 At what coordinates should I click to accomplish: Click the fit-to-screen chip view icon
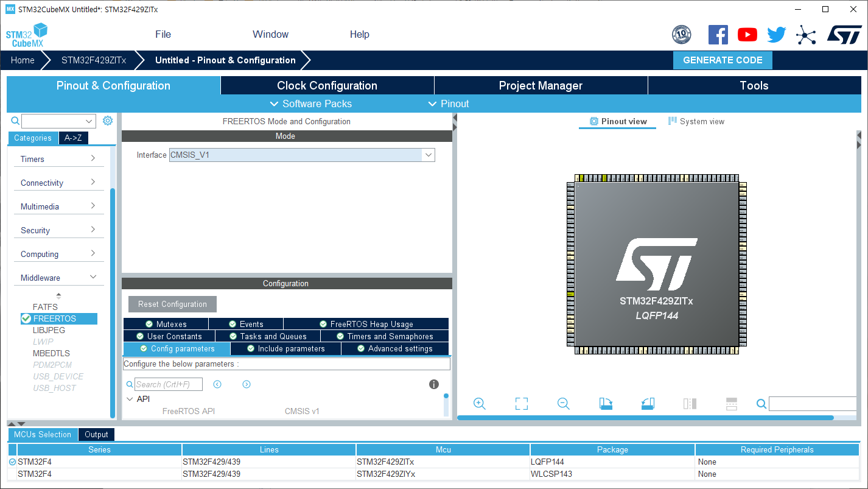click(522, 404)
